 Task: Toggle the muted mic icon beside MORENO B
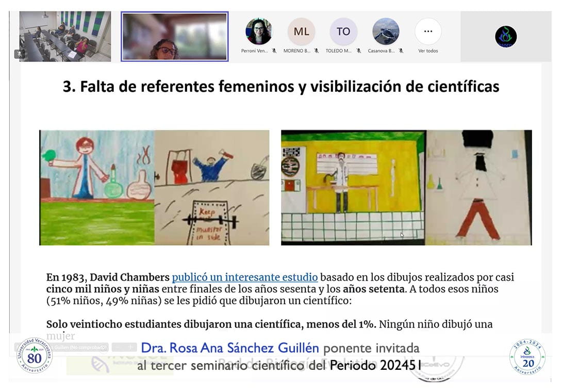(x=316, y=51)
